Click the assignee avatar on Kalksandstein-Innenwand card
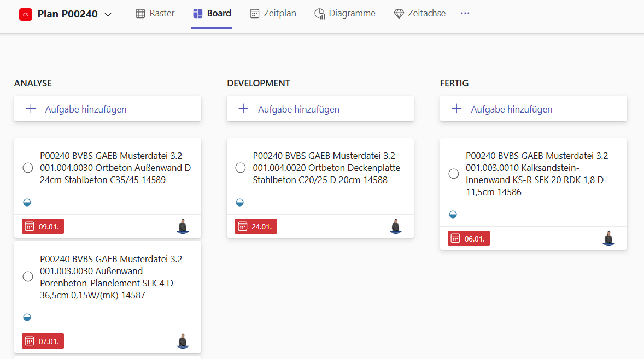This screenshot has height=359, width=644. (608, 238)
